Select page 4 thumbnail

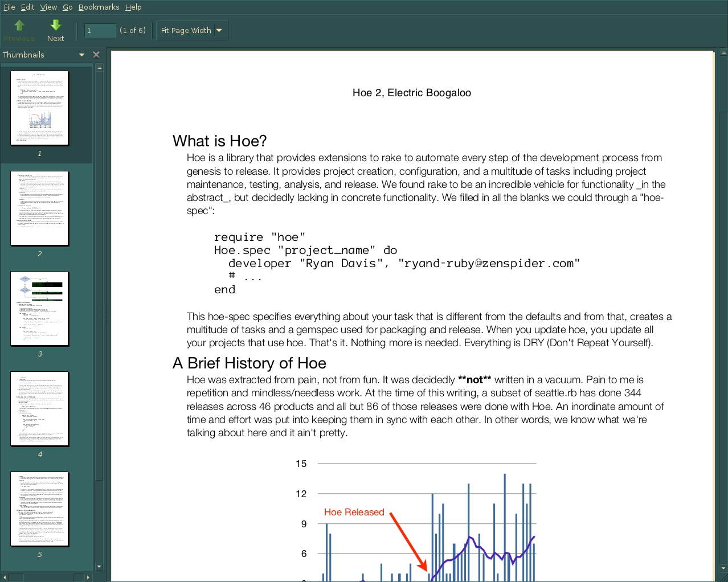click(x=39, y=409)
